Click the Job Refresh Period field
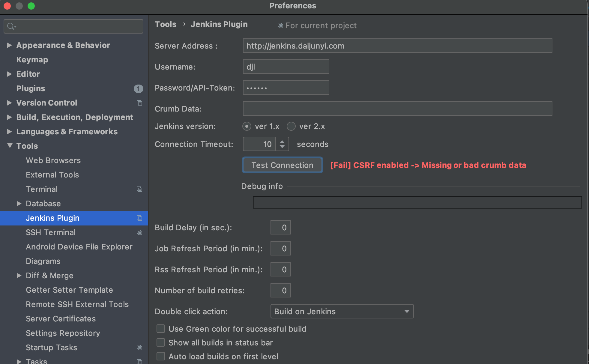Viewport: 589px width, 364px height. tap(280, 248)
